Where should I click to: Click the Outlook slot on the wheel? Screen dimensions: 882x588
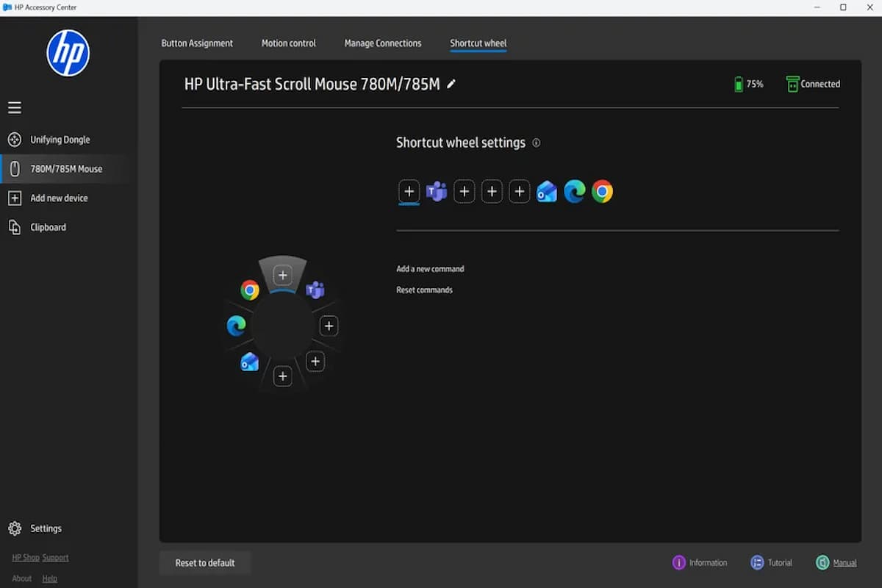[x=250, y=362]
